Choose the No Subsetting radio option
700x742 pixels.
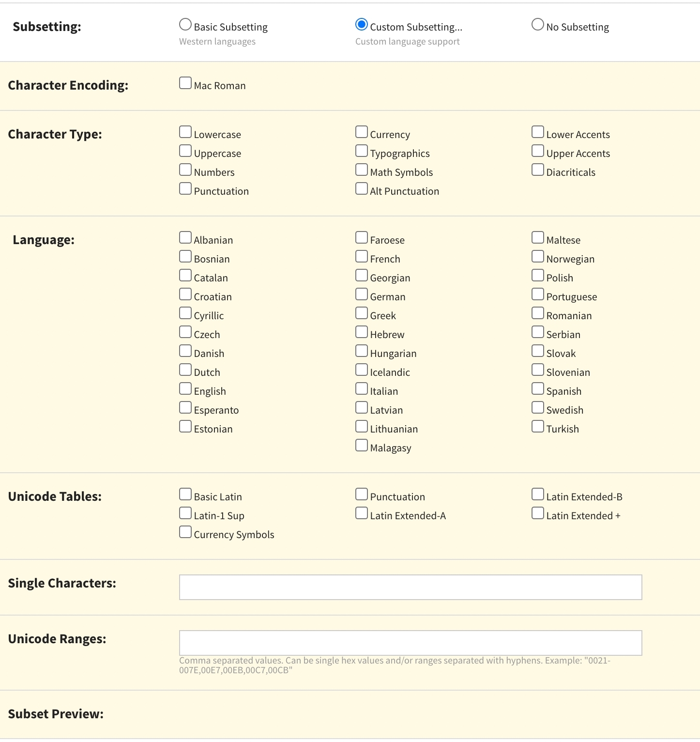pos(538,25)
